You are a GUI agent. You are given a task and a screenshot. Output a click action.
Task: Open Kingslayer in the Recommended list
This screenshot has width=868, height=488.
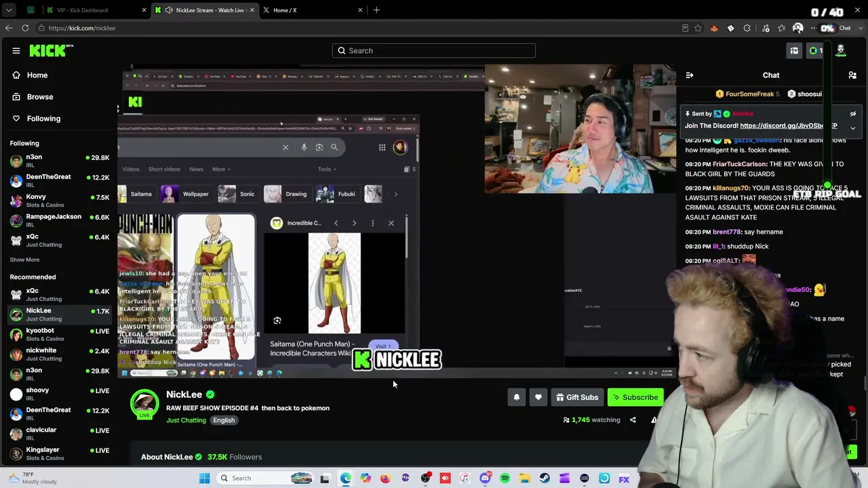coord(60,453)
